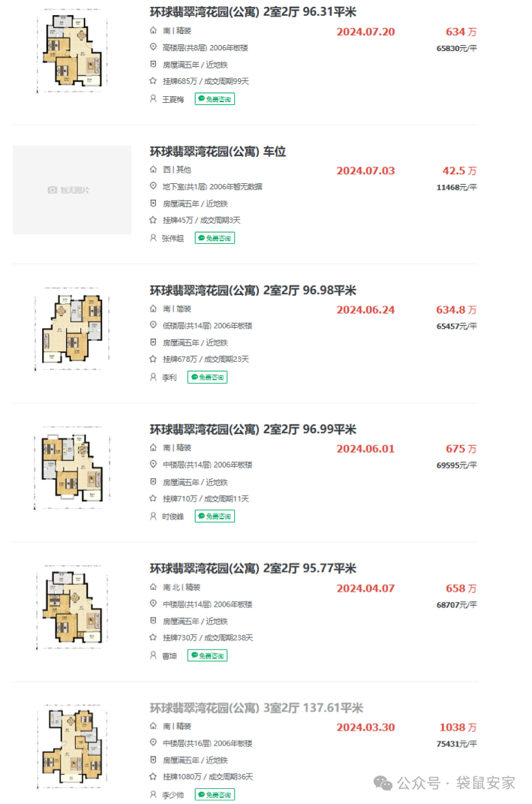The width and height of the screenshot is (532, 804).
Task: Open the 3室2厅 137.61平米 listing title
Action: [x=257, y=708]
